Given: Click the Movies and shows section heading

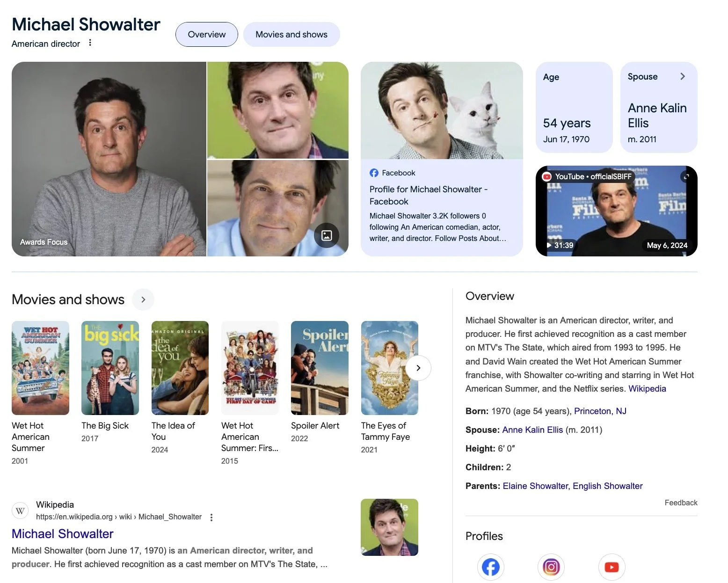Looking at the screenshot, I should point(68,299).
